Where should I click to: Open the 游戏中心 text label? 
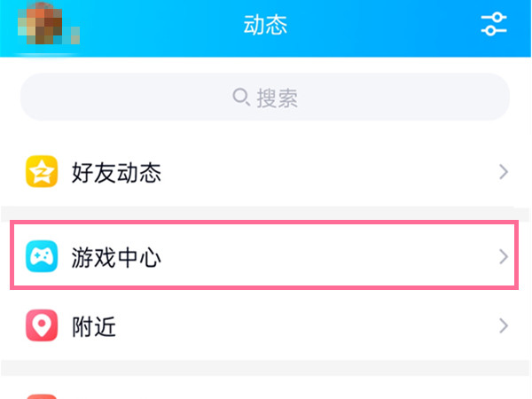(x=116, y=258)
